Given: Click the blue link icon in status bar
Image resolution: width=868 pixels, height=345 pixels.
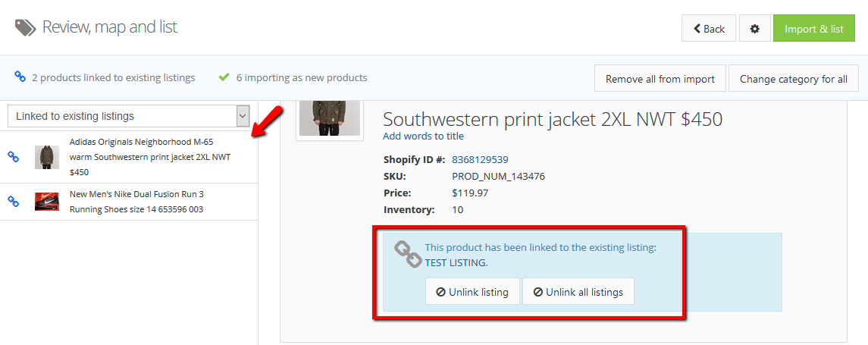Looking at the screenshot, I should click(20, 77).
